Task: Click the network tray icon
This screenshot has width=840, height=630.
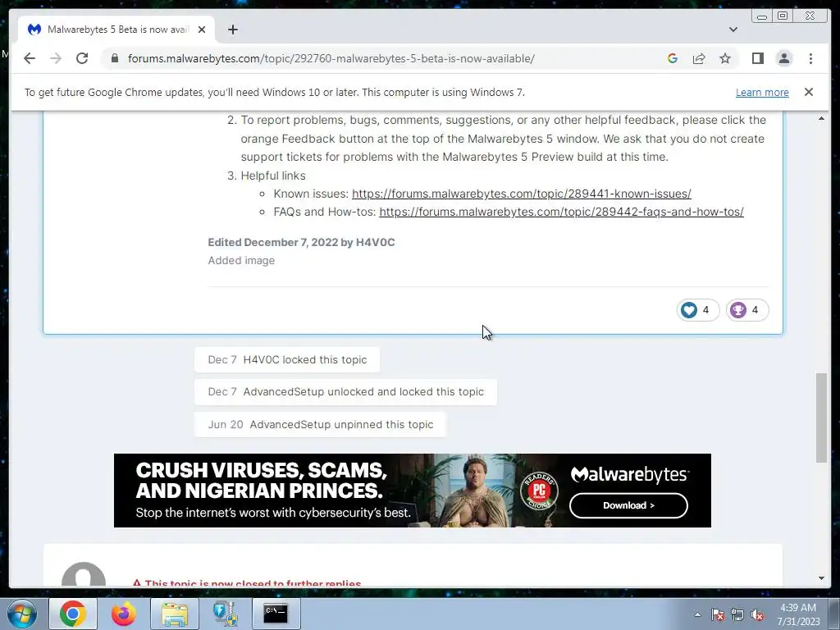Action: [x=737, y=614]
